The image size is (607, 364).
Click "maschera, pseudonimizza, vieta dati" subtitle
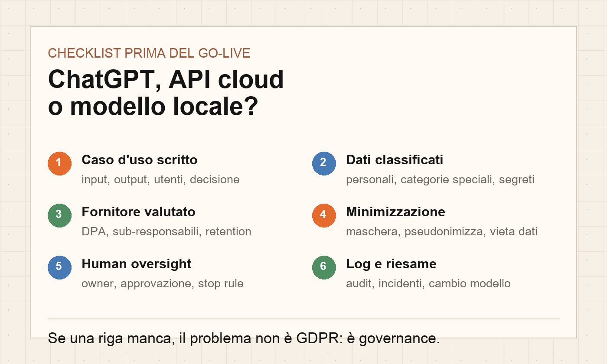click(x=442, y=231)
